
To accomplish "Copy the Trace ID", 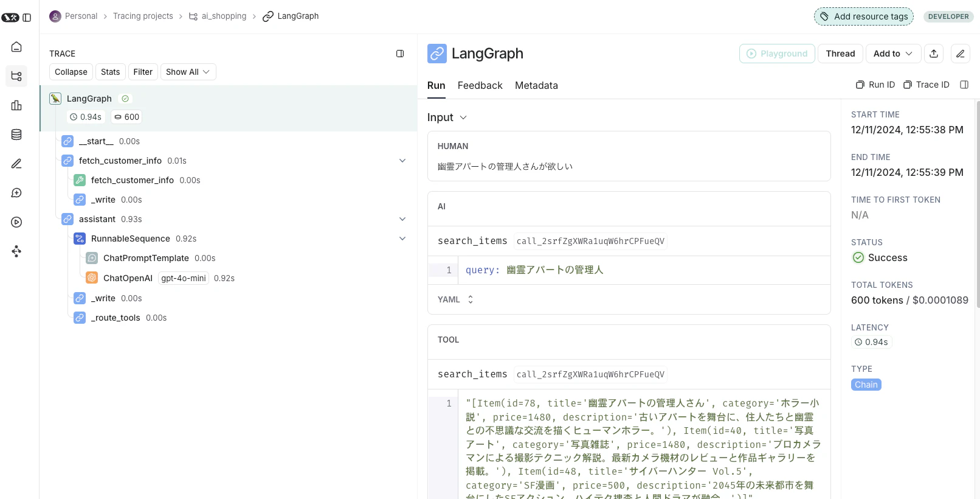I will click(x=927, y=85).
